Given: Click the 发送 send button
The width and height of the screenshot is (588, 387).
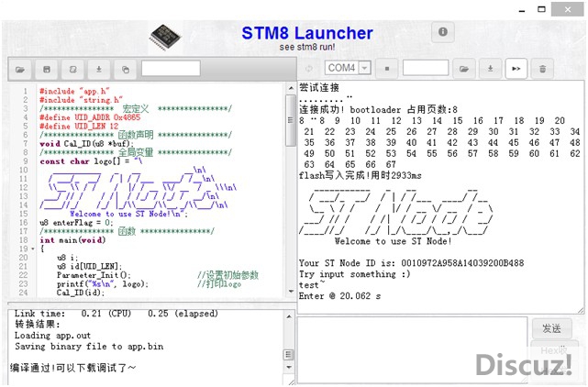Looking at the screenshot, I should pos(551,329).
